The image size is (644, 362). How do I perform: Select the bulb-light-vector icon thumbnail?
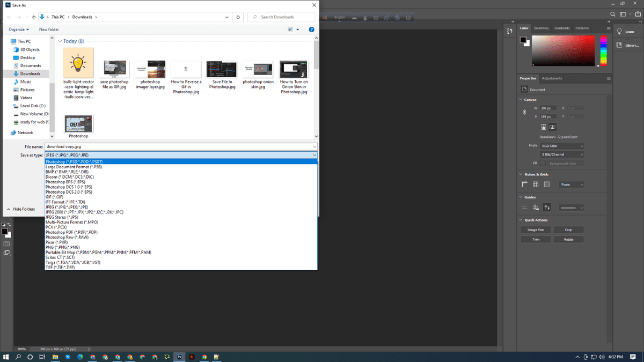pos(78,63)
